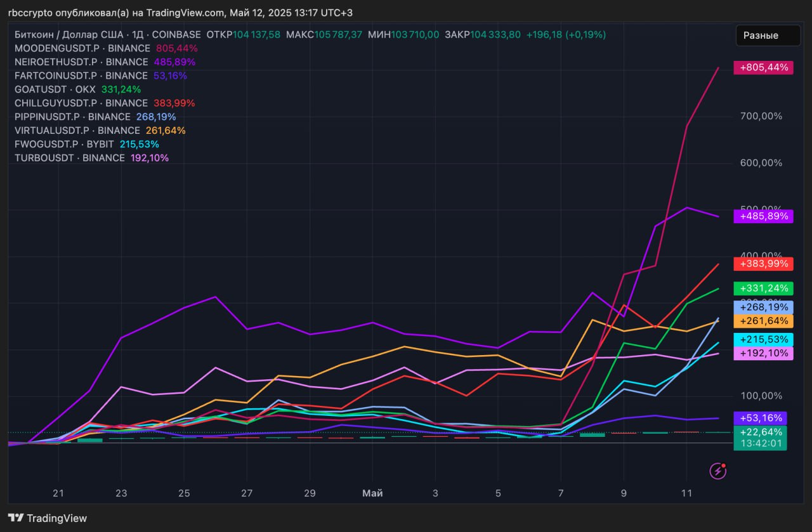This screenshot has height=532, width=812.
Task: Click the Май label on the time axis
Action: (372, 493)
